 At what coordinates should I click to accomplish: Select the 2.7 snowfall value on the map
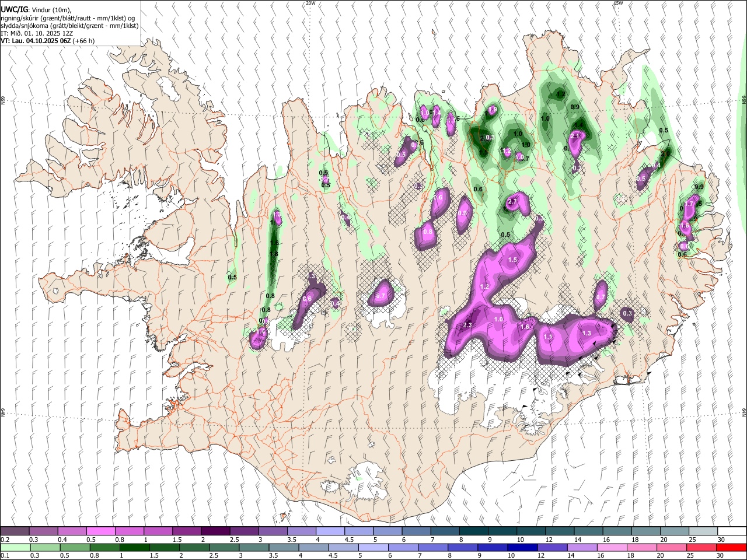click(512, 202)
